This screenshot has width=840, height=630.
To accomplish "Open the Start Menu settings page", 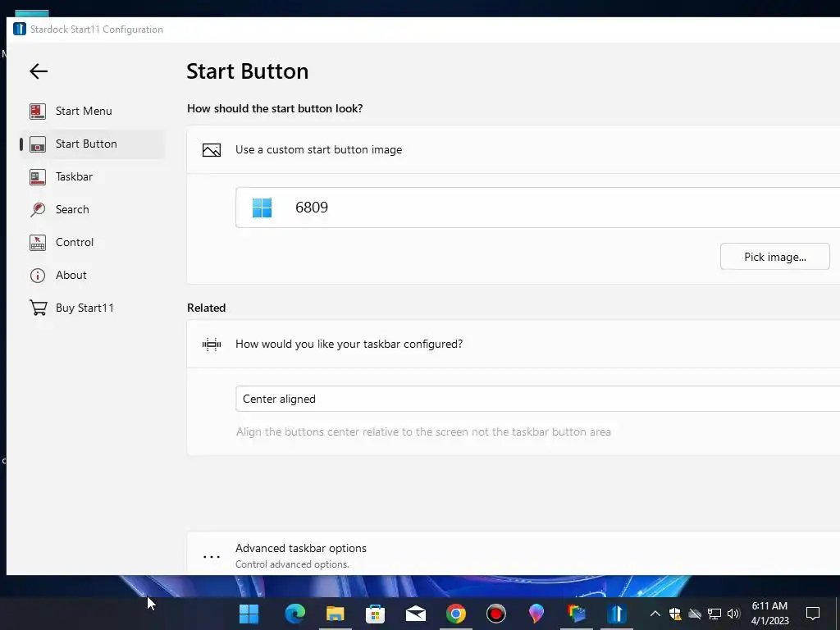I will click(x=92, y=111).
